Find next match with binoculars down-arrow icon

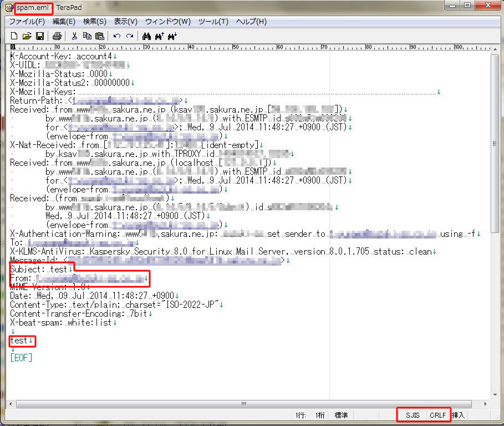(x=172, y=36)
